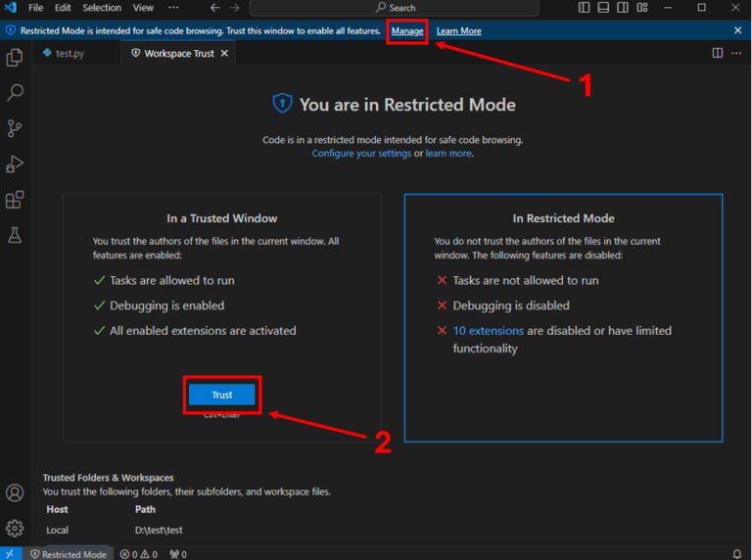Open the Search view in activity bar
The height and width of the screenshot is (560, 752).
15,93
